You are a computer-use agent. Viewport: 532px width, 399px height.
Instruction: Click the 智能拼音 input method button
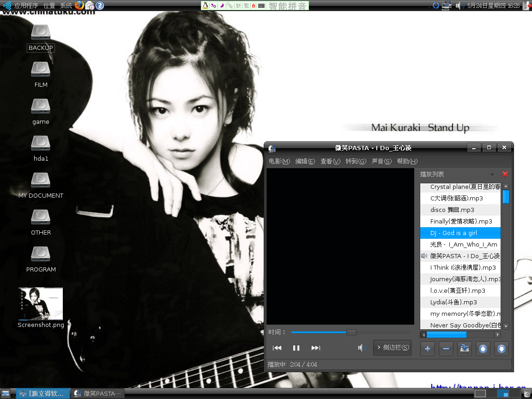[x=288, y=6]
